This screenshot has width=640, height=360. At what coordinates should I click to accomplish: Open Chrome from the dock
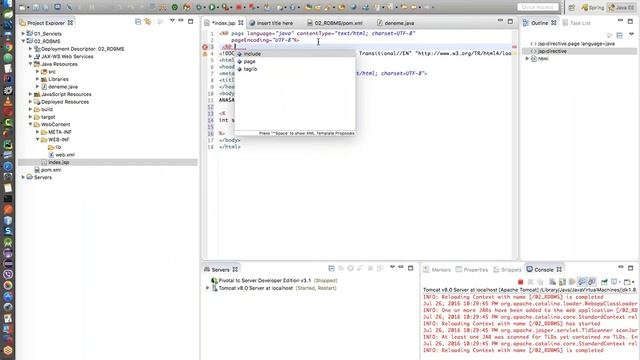tap(8, 47)
